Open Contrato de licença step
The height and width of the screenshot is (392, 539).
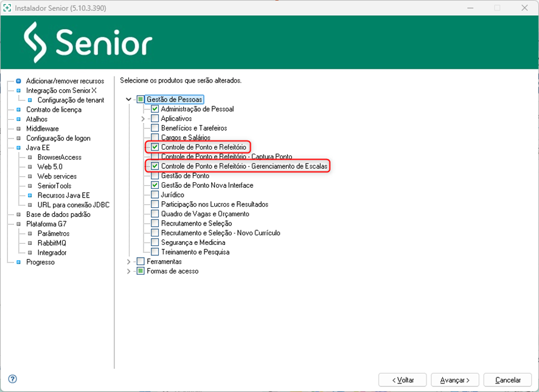(x=54, y=109)
